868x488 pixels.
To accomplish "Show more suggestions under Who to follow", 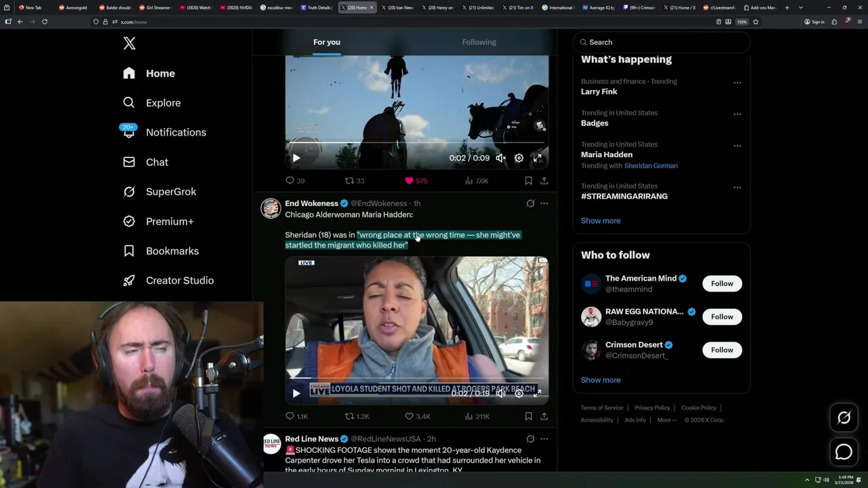I will [601, 380].
